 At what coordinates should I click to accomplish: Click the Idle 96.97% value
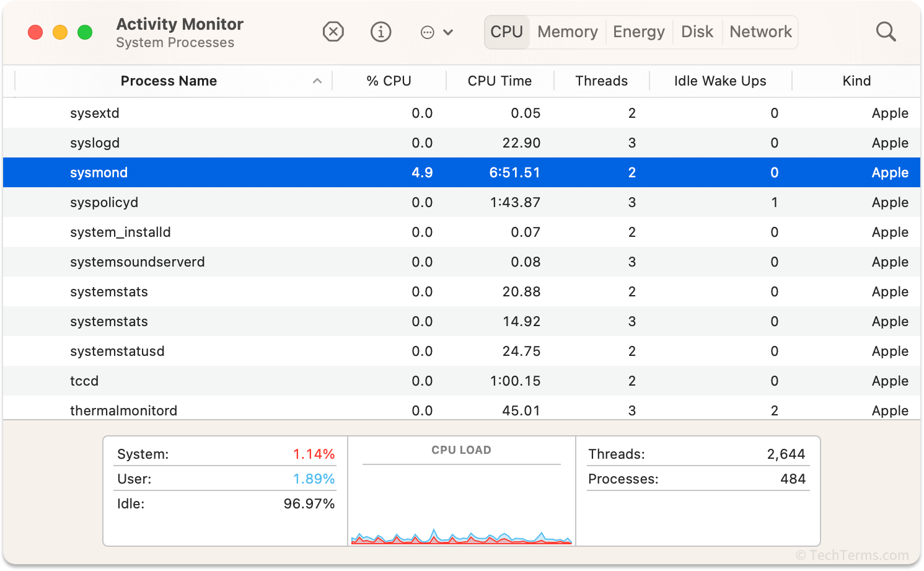309,504
